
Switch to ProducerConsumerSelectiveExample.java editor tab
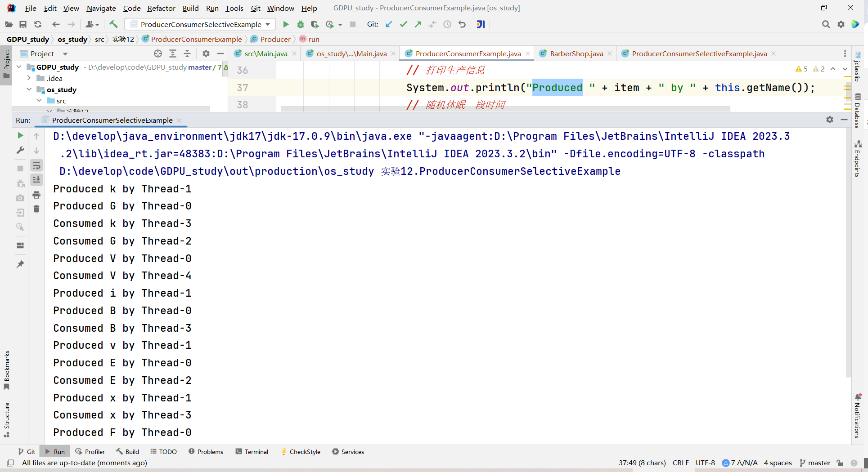(699, 53)
